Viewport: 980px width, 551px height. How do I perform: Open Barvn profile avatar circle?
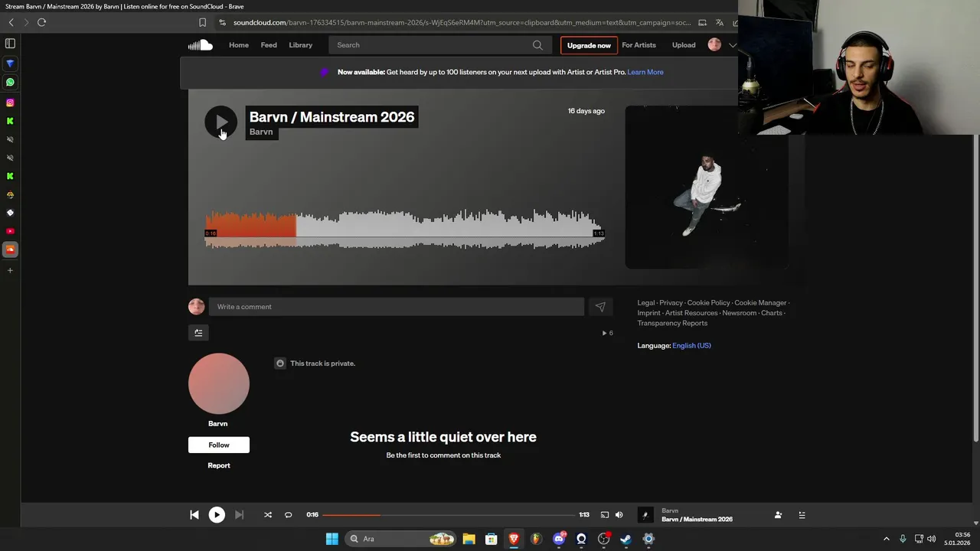click(x=219, y=383)
